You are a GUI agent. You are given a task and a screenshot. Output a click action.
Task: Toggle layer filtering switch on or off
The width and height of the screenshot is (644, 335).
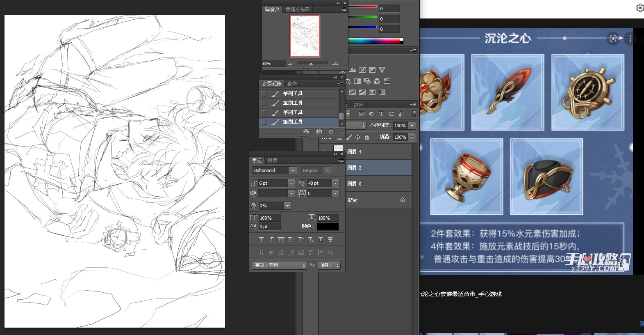click(414, 114)
